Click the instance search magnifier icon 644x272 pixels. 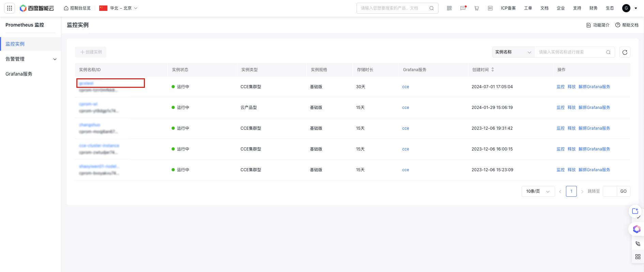(x=608, y=52)
